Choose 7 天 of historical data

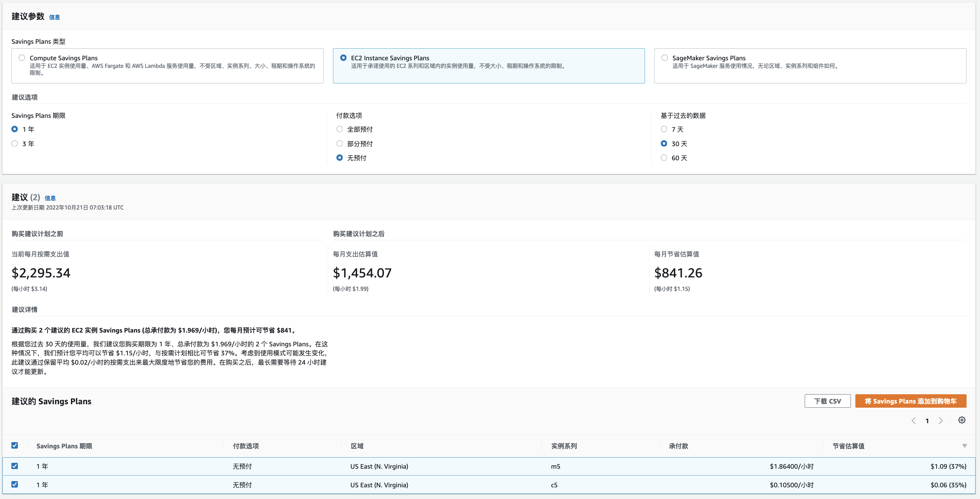(664, 129)
